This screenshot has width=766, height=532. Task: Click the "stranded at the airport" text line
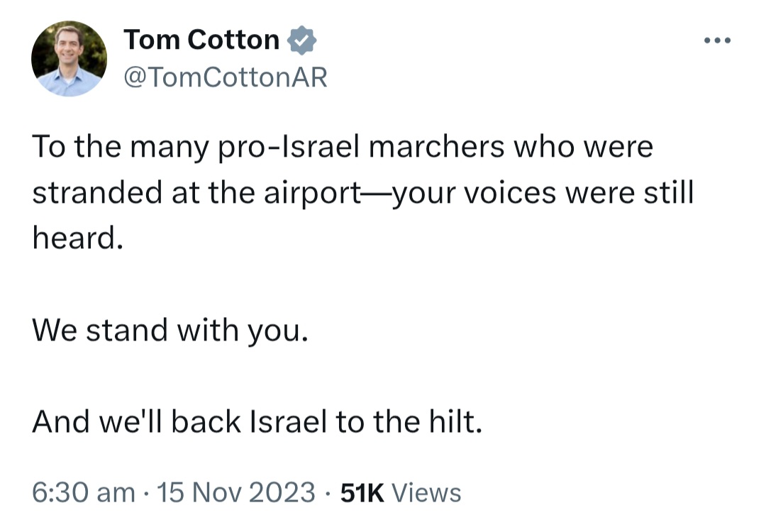click(x=363, y=192)
